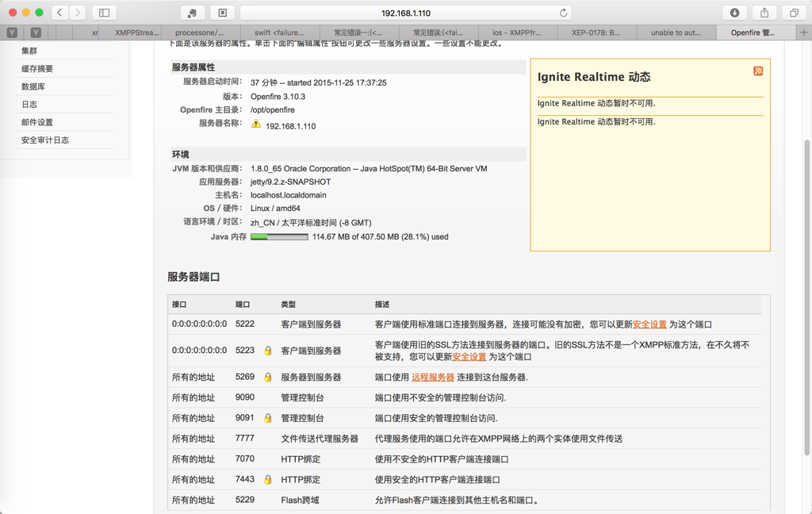
Task: Click the Evernote elephant toolbar icon
Action: (192, 13)
